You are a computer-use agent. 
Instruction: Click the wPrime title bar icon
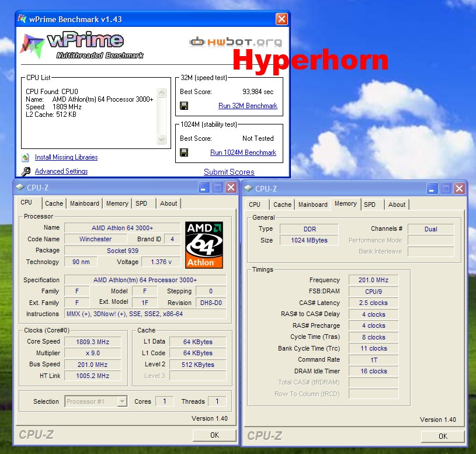22,19
